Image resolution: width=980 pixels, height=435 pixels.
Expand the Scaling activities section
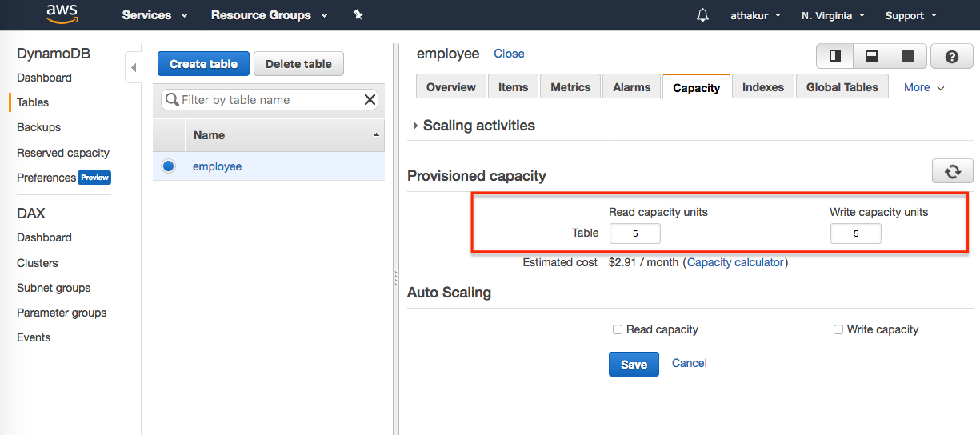[x=415, y=126]
